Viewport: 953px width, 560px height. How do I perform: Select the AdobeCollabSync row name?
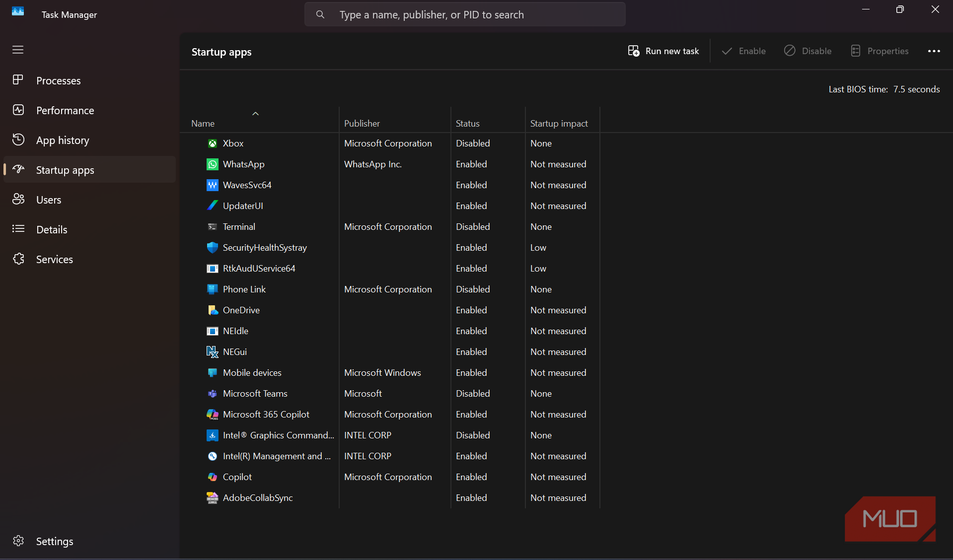tap(258, 498)
